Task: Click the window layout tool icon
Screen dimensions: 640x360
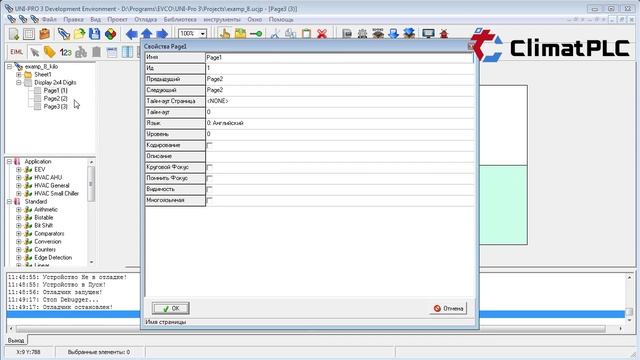Action: pos(112,52)
